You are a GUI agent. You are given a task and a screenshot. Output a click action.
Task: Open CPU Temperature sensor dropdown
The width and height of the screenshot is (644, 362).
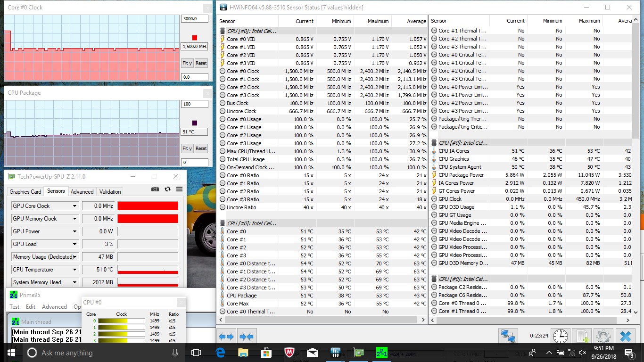(75, 270)
